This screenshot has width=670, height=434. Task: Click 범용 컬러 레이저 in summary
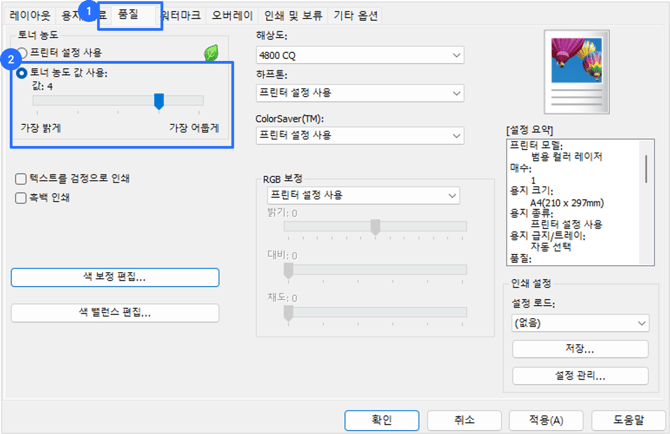567,157
